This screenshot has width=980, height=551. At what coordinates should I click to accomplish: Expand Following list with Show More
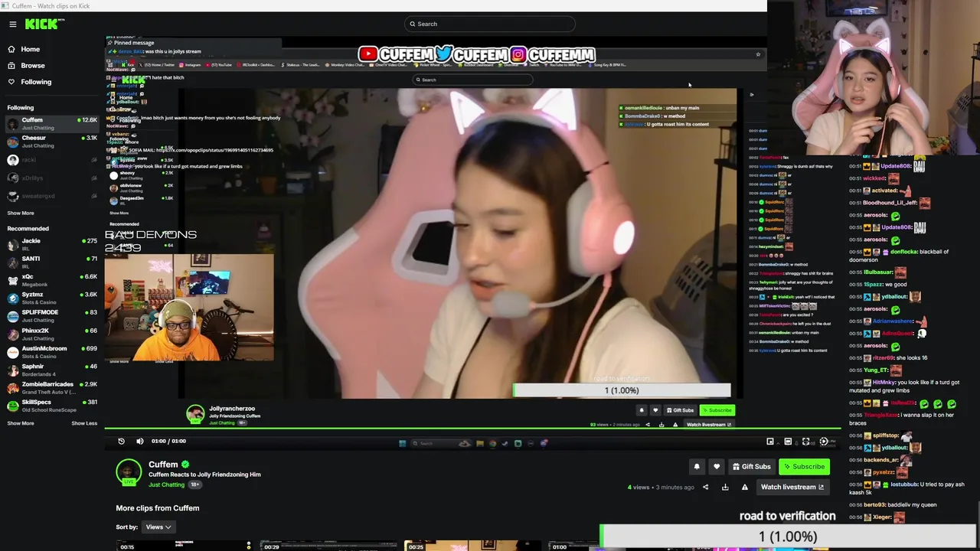click(21, 214)
